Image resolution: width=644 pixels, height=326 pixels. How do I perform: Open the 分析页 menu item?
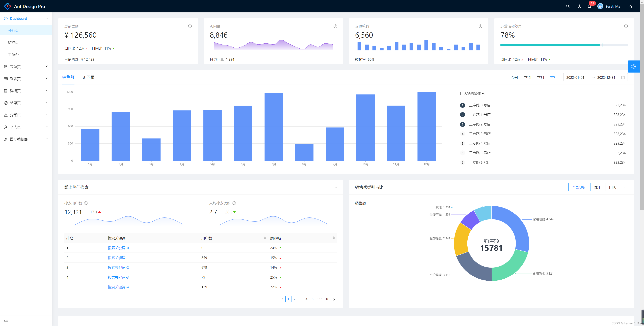[26, 30]
